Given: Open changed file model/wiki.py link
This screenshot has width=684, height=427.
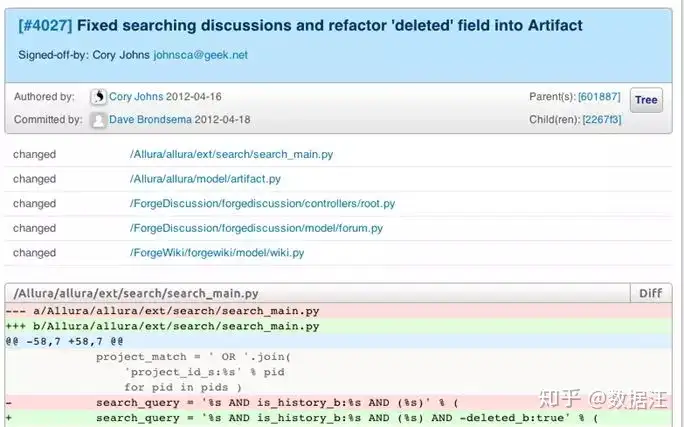Looking at the screenshot, I should coord(217,253).
